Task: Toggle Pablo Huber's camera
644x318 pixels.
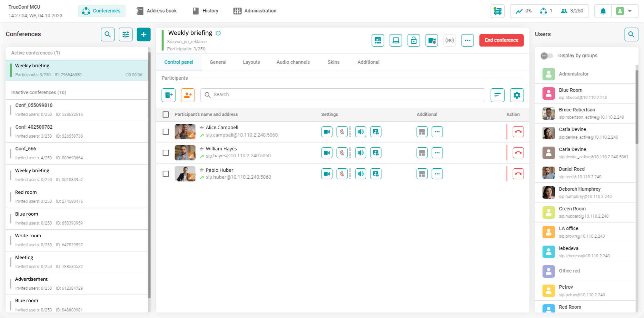Action: click(327, 174)
